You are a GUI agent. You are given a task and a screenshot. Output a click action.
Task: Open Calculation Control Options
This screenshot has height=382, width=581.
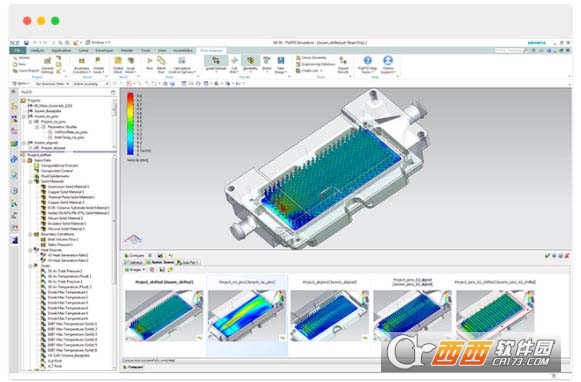pyautogui.click(x=182, y=65)
